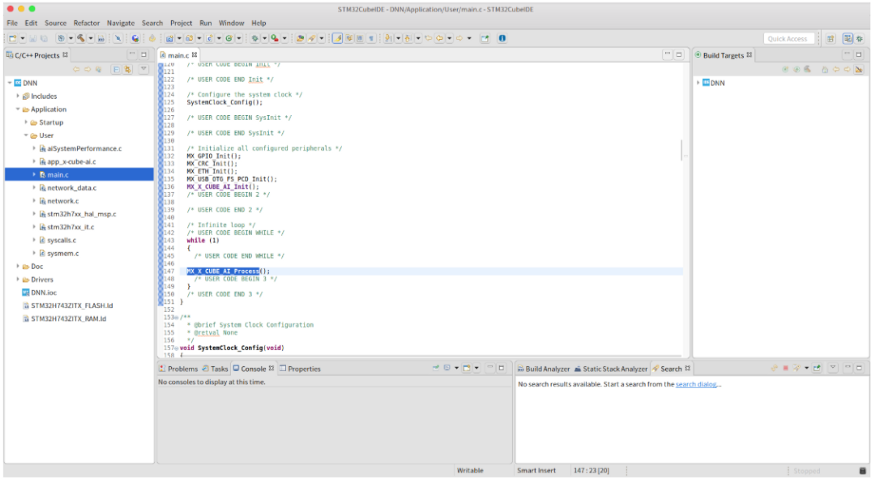
Task: Toggle Show Whitespace Characters in toolbar
Action: point(372,38)
